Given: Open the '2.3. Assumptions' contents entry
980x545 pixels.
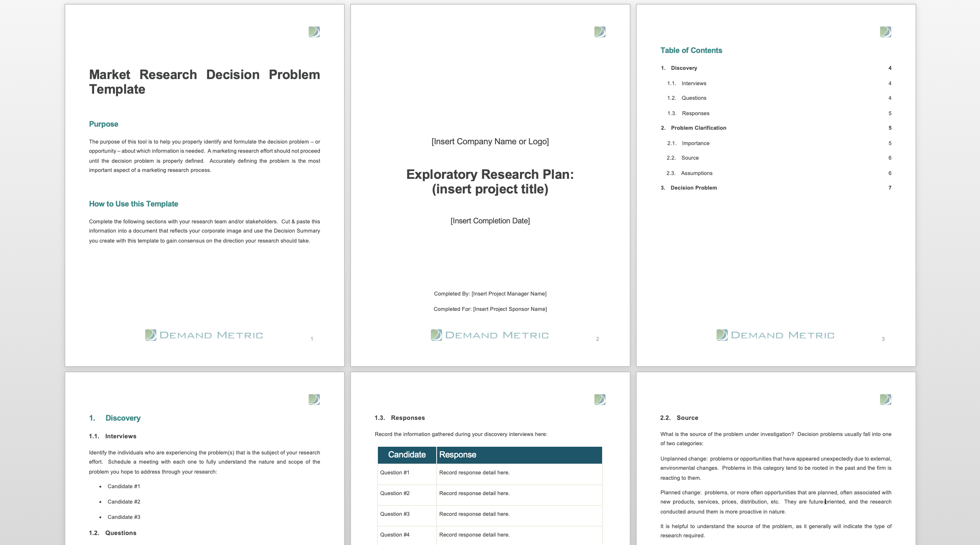Looking at the screenshot, I should tap(779, 173).
